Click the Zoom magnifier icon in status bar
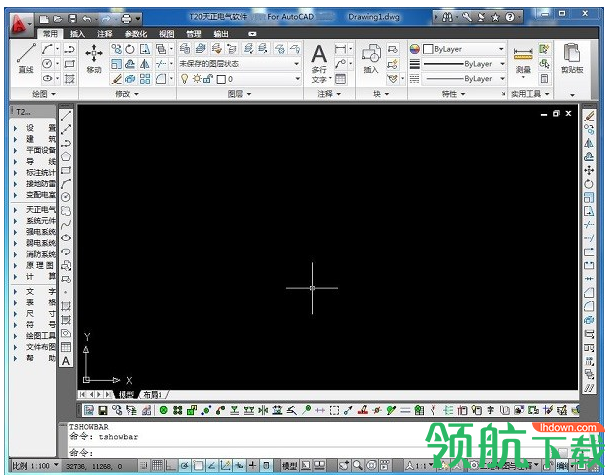The width and height of the screenshot is (605, 475). point(358,465)
